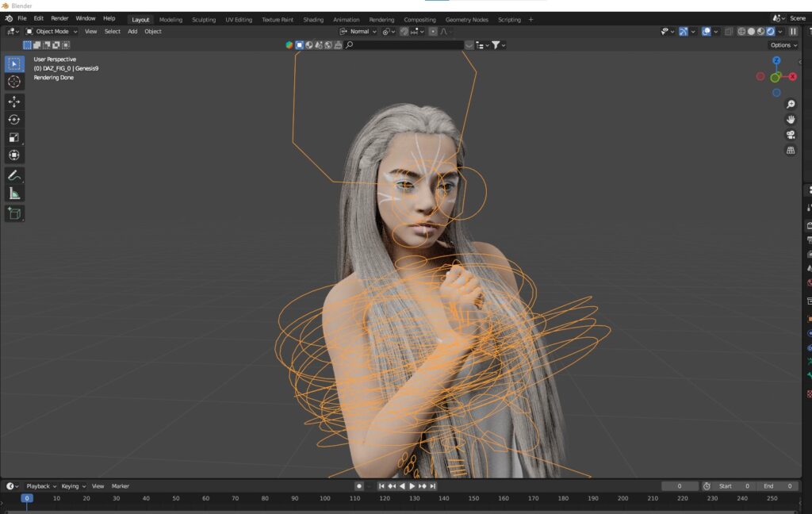Toggle X-ray mode in viewport header
Viewport: 812px width, 514px height.
(x=728, y=32)
